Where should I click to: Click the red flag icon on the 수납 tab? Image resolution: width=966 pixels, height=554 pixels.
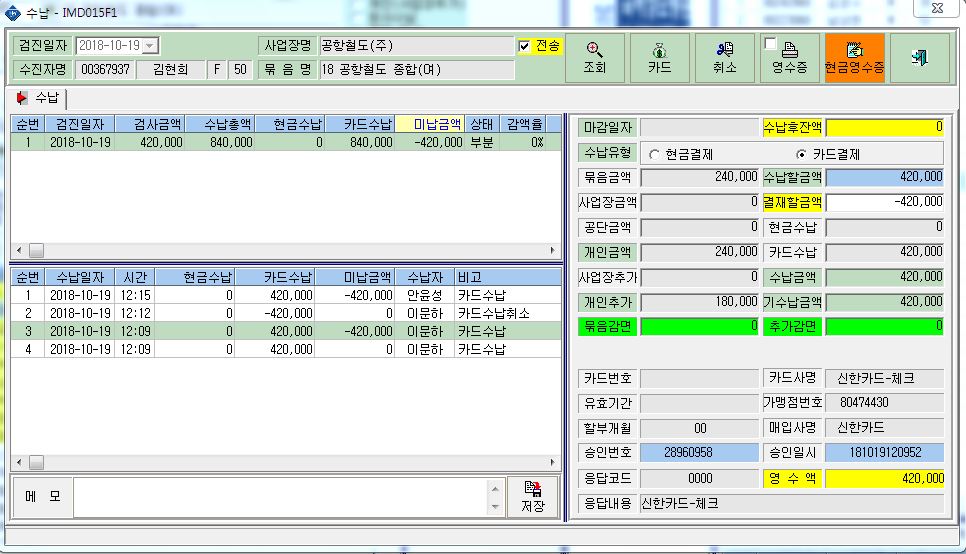[x=22, y=98]
